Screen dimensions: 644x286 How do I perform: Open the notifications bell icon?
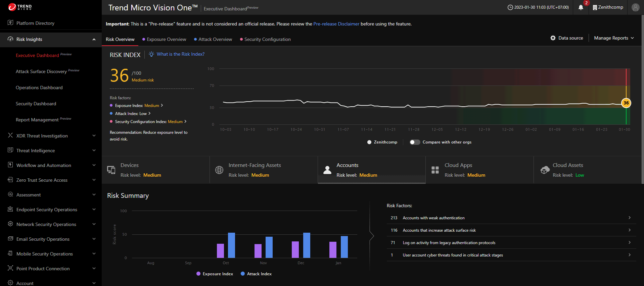[x=581, y=7]
